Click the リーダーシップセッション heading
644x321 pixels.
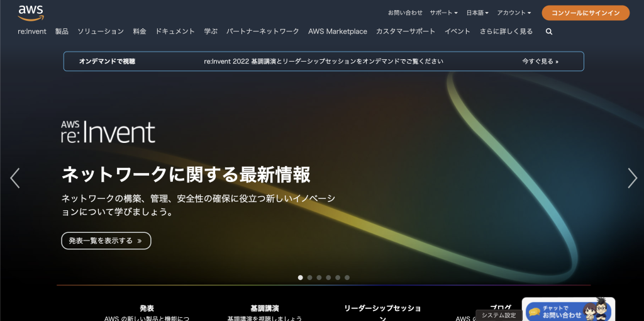coord(382,313)
